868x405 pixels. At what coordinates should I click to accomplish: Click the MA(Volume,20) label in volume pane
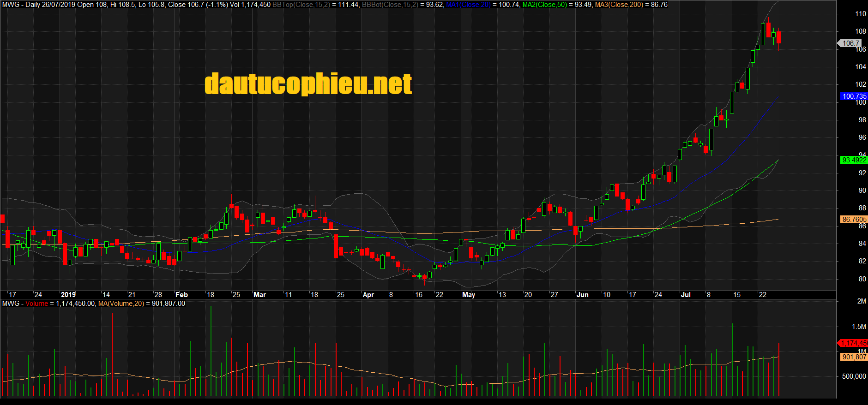121,304
